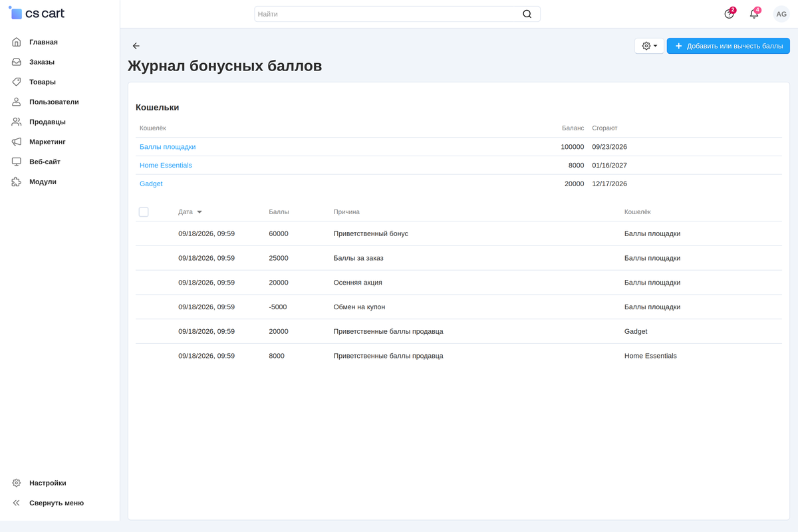Focus the Найти search field
The image size is (798, 532).
pos(397,14)
